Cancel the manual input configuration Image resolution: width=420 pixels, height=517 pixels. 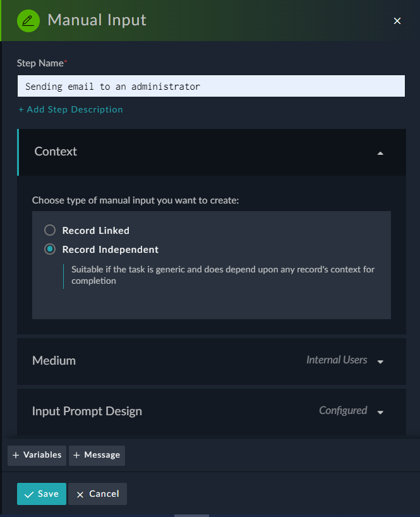point(97,494)
